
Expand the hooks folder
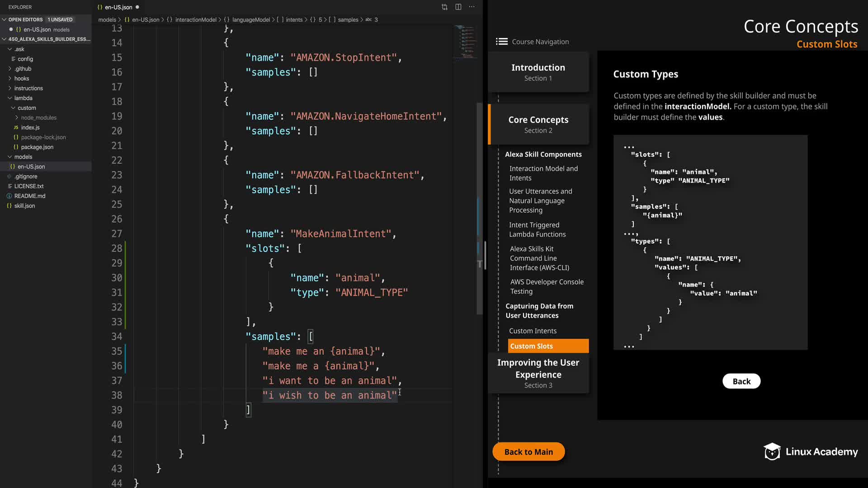pyautogui.click(x=21, y=79)
